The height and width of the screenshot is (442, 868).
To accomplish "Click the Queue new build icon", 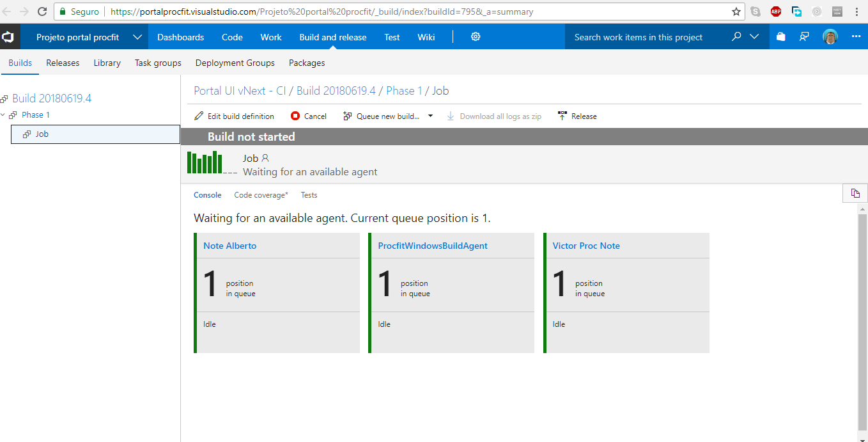I will [x=346, y=116].
